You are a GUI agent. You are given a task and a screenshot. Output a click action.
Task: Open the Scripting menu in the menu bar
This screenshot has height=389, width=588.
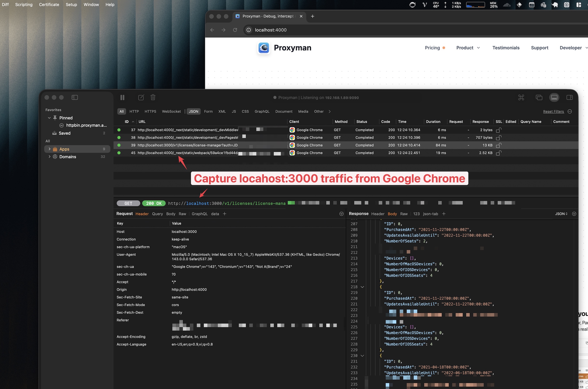click(x=24, y=4)
